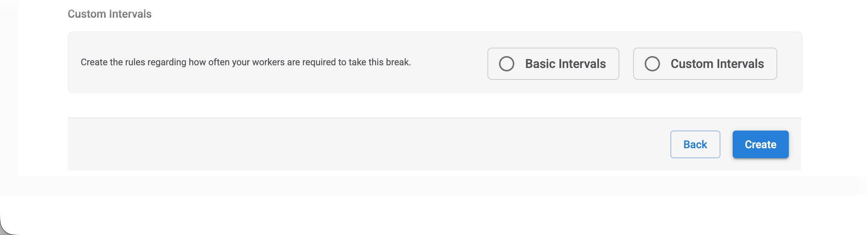Click the word Create on blue button

click(x=760, y=144)
